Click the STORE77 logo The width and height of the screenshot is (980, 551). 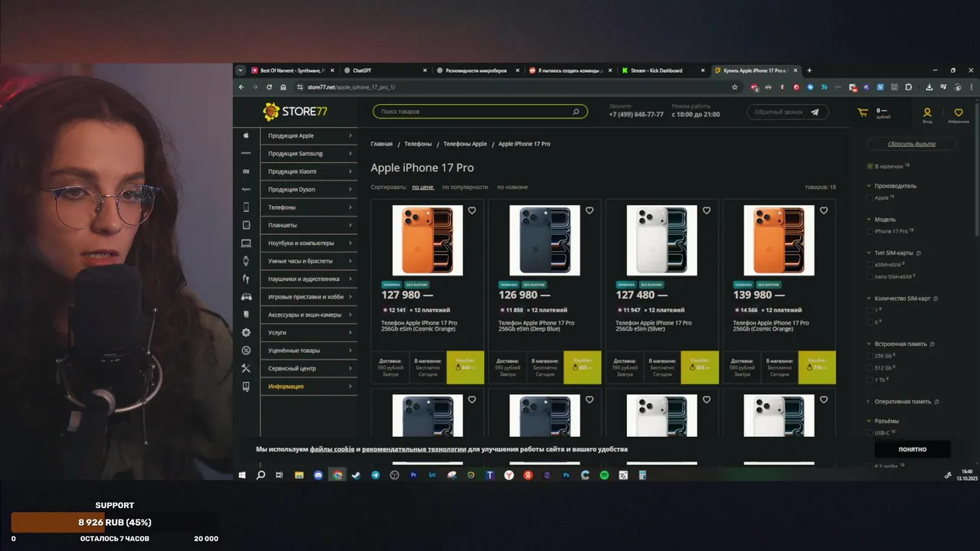[296, 112]
